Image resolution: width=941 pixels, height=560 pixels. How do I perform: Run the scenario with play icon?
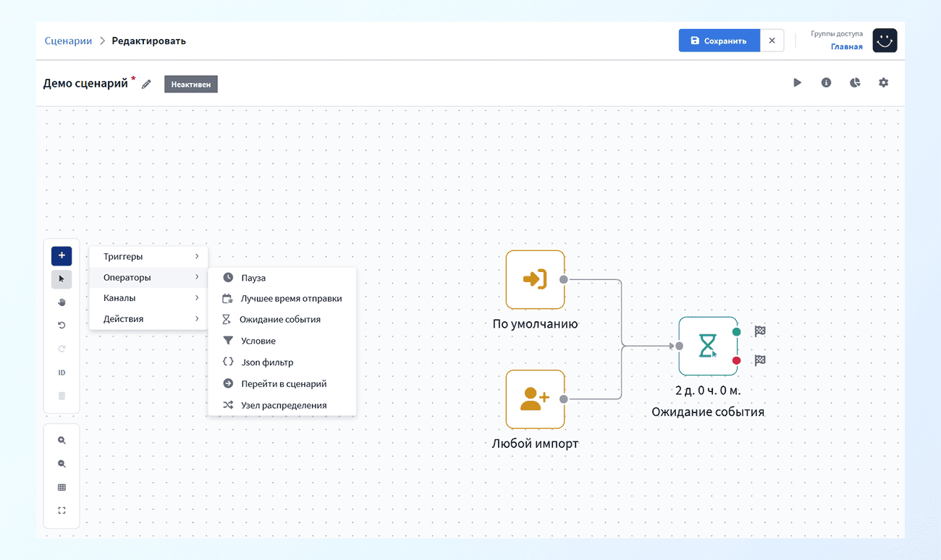pyautogui.click(x=797, y=82)
